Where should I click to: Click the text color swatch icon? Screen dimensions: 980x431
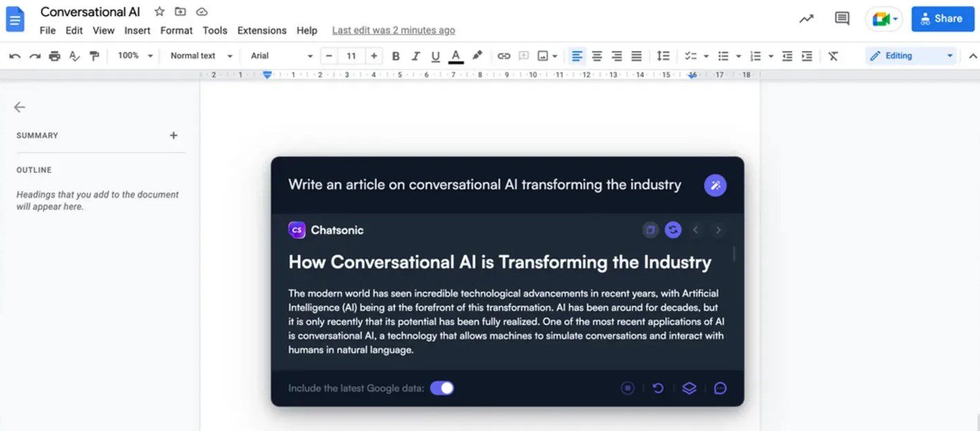click(456, 55)
